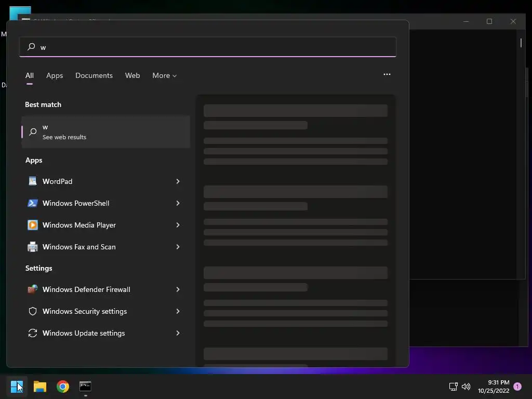Click the Windows Start button on taskbar
532x399 pixels.
tap(17, 387)
